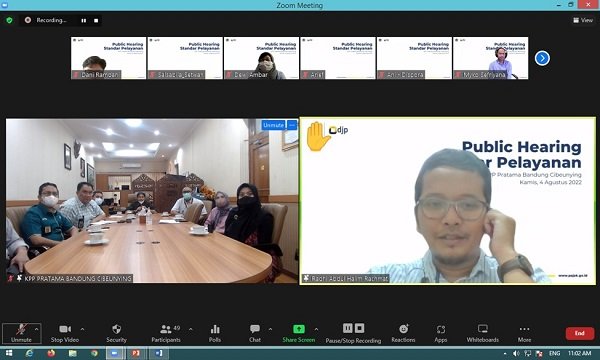Open the Windows Start menu
Screen dimensions: 600x360
pos(9,353)
